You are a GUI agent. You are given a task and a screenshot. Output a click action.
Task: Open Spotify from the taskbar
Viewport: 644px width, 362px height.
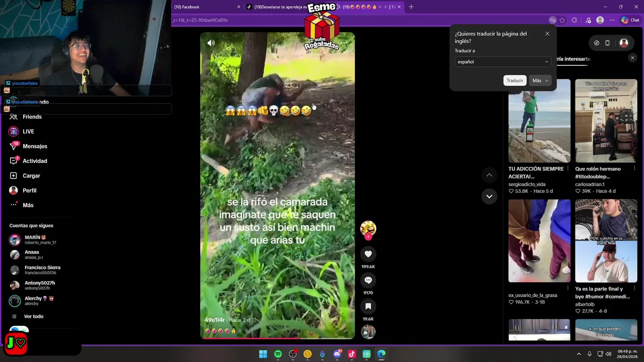click(x=278, y=354)
